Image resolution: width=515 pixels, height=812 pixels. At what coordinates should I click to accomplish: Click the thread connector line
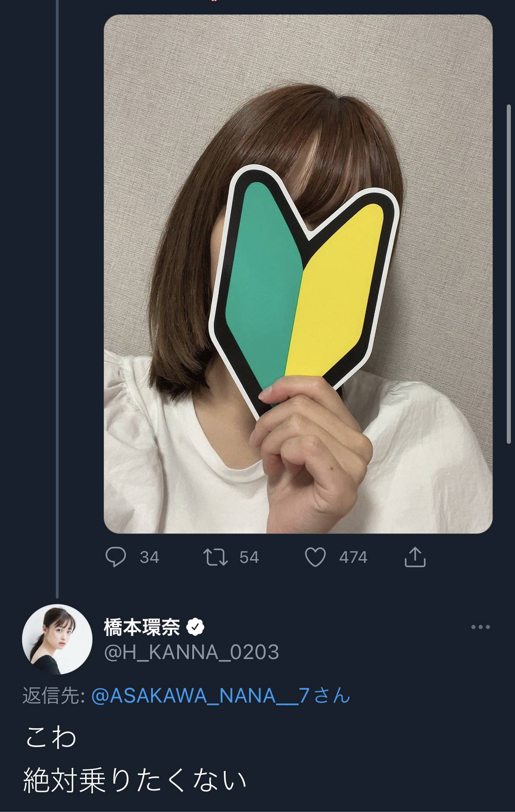pyautogui.click(x=57, y=298)
